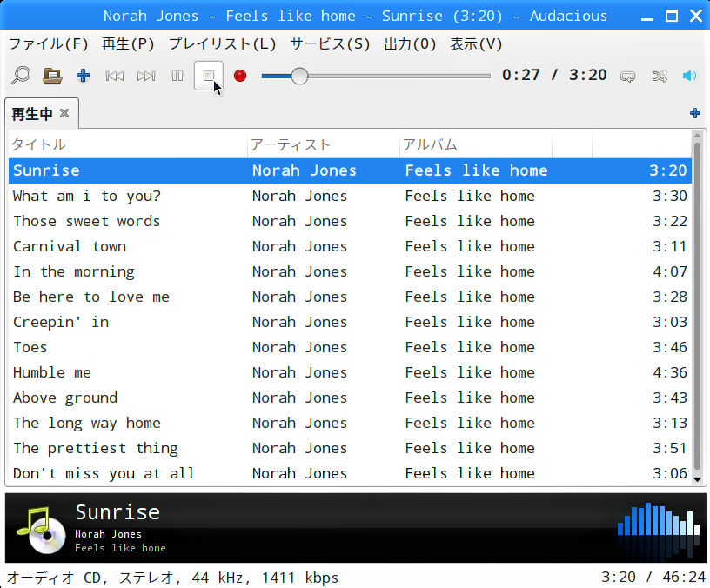The height and width of the screenshot is (588, 710).
Task: Open the 再生(P) menu
Action: 128,44
